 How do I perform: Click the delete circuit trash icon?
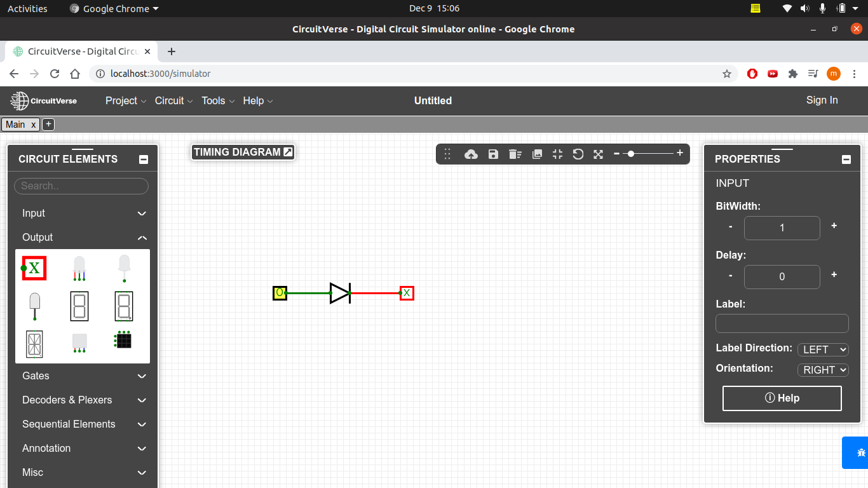515,154
